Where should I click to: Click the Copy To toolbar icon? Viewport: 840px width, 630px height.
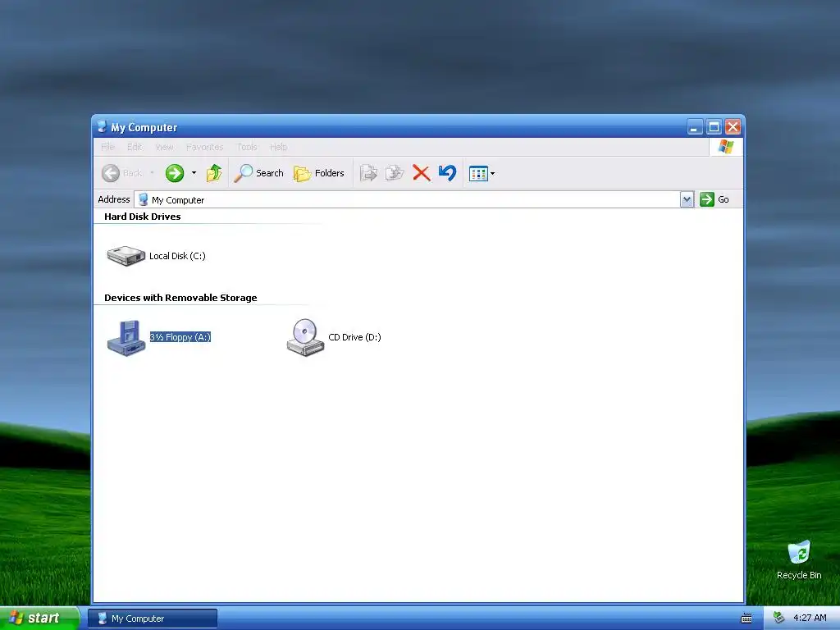click(395, 173)
